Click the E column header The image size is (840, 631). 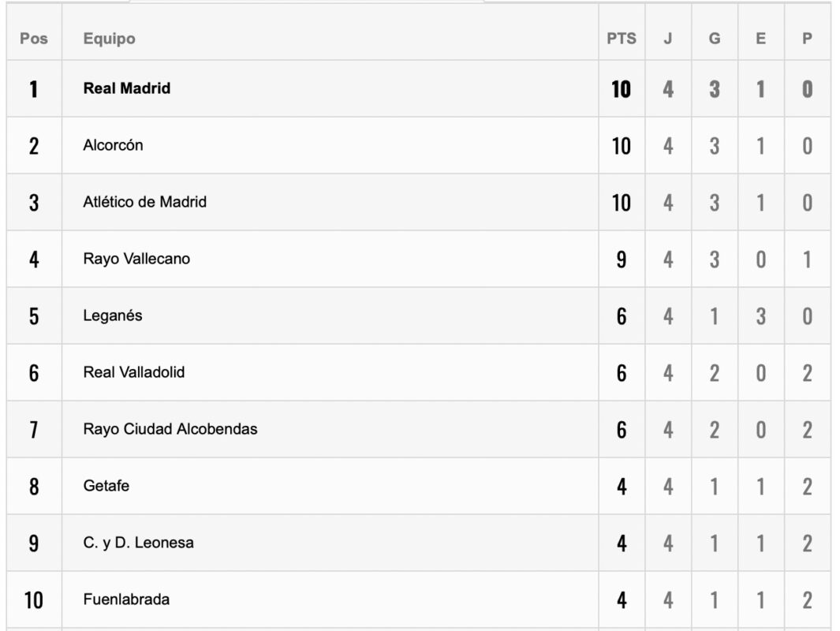tap(760, 39)
